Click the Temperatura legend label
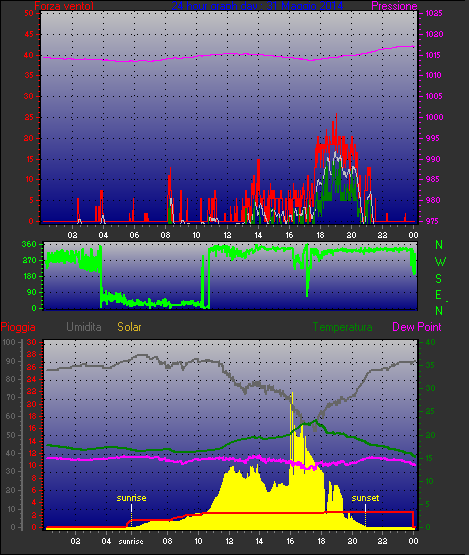The width and height of the screenshot is (469, 555). (x=342, y=327)
